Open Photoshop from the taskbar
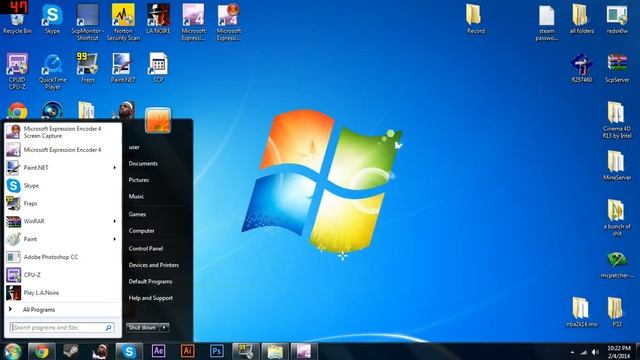Viewport: 640px width, 360px height. [217, 351]
